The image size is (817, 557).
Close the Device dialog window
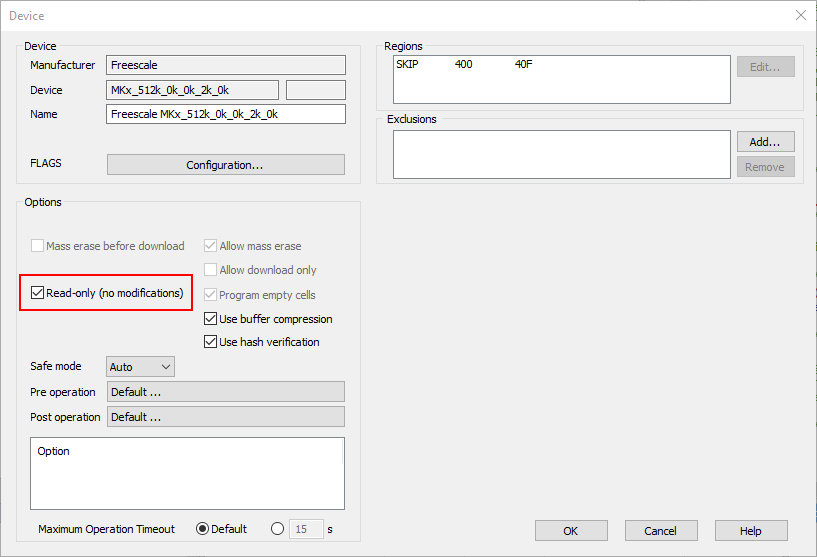pyautogui.click(x=800, y=15)
